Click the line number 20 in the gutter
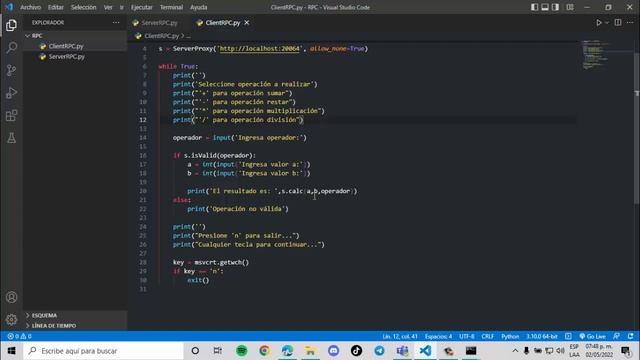The image size is (640, 360). [143, 191]
